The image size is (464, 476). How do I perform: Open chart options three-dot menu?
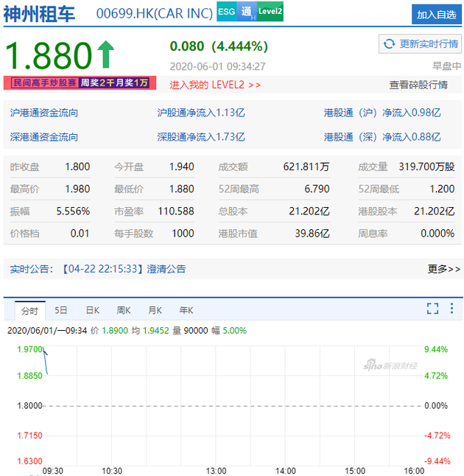tap(452, 308)
